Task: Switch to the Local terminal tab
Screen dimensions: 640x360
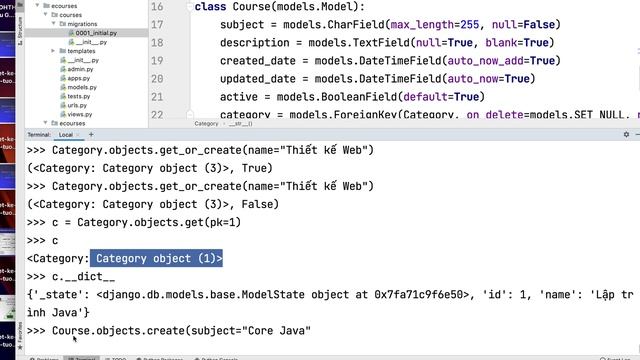Action: (x=65, y=134)
